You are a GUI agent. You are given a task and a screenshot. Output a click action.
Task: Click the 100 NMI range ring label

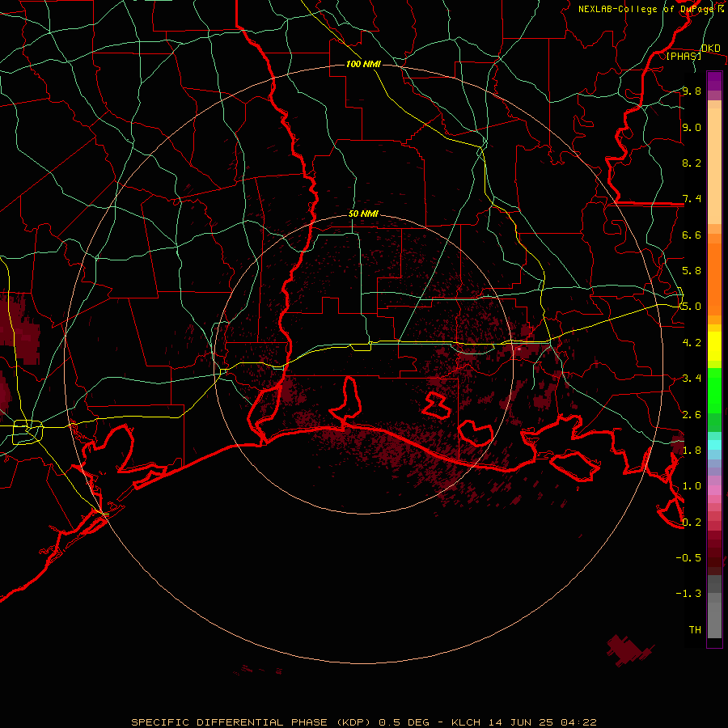click(363, 64)
